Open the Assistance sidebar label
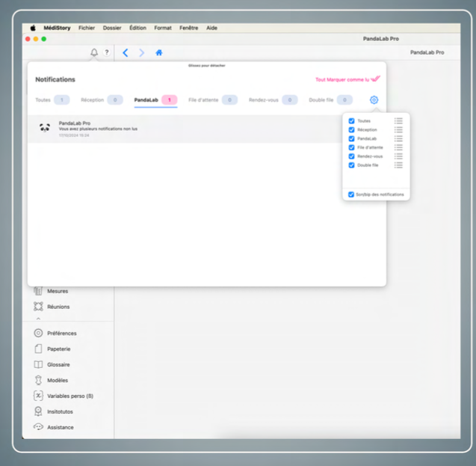This screenshot has height=466, width=476. coord(61,427)
